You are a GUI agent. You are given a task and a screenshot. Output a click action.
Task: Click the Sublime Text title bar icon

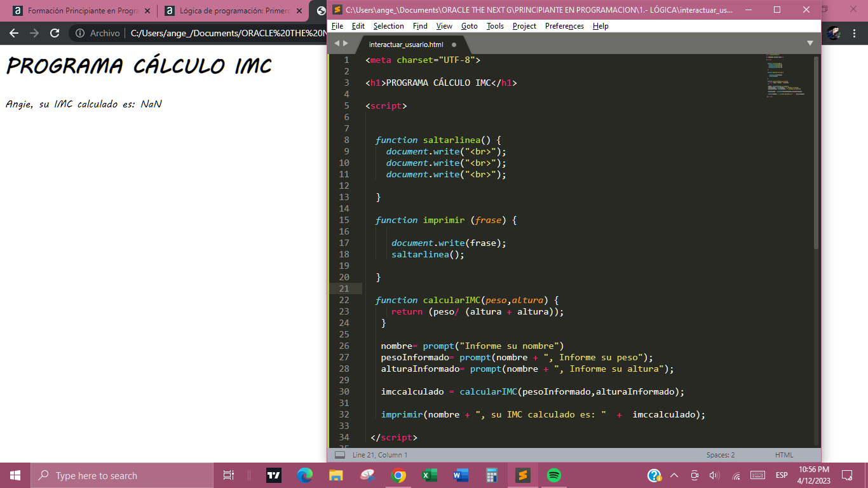(337, 10)
